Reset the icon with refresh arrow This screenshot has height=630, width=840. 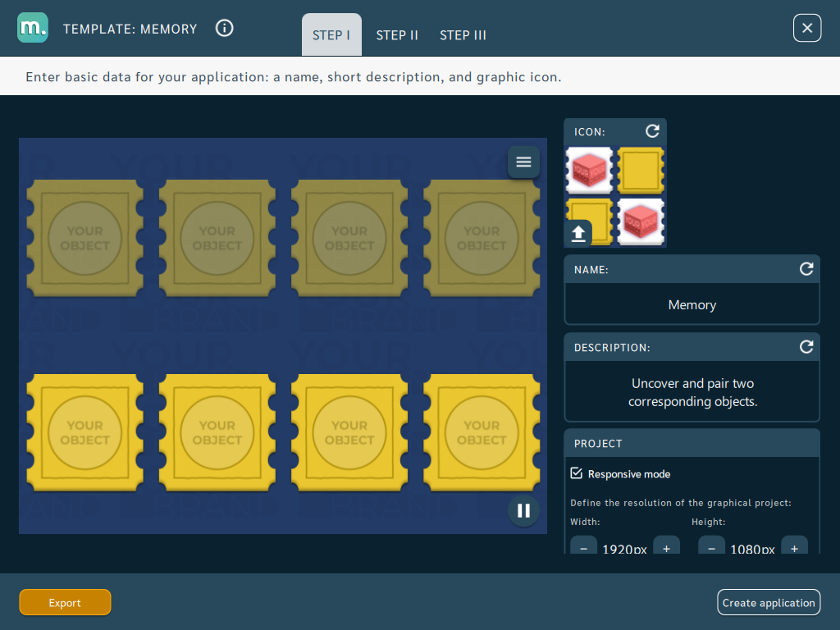652,131
